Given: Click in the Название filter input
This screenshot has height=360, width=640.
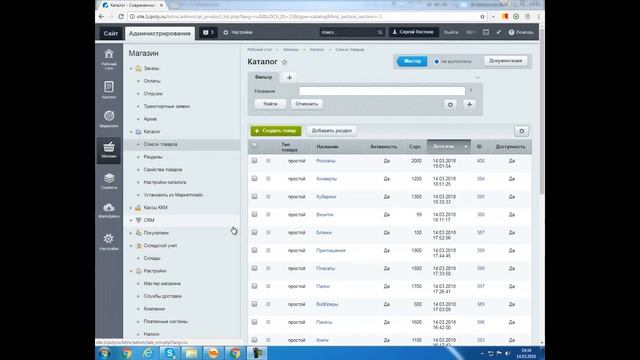Looking at the screenshot, I should [382, 91].
